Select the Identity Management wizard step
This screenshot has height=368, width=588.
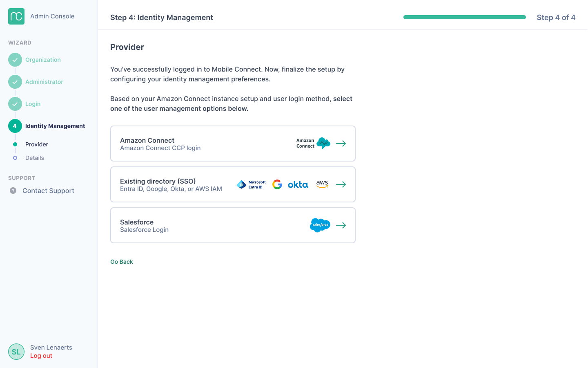(x=55, y=126)
